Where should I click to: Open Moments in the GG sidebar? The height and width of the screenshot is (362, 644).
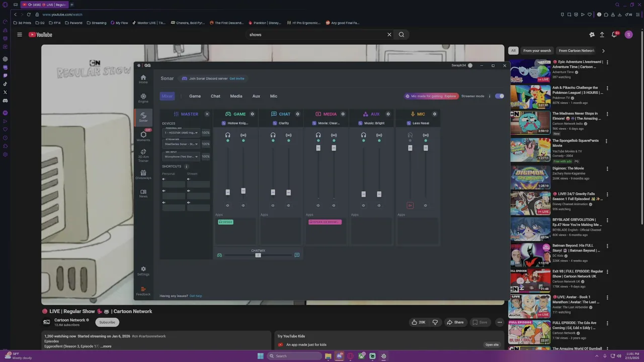tap(143, 136)
